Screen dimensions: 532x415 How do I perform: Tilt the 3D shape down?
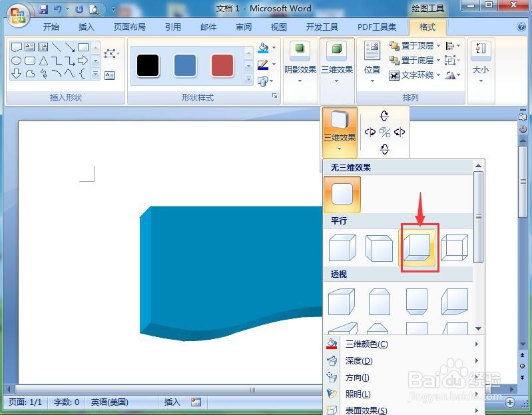384,149
